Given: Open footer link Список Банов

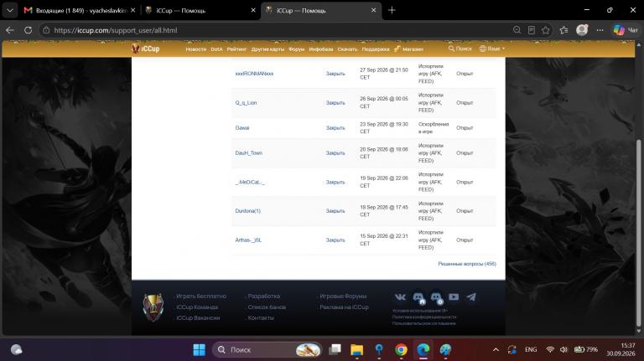Looking at the screenshot, I should 267,307.
